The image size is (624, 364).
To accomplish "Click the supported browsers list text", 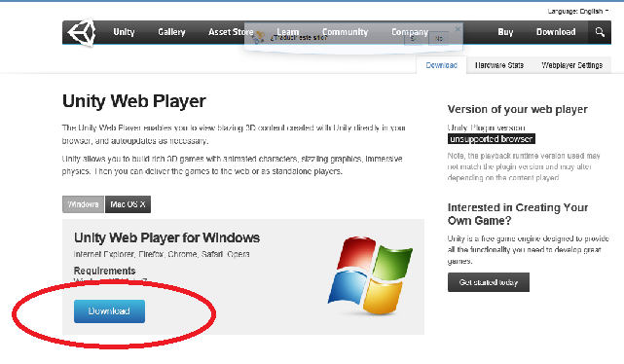I will [x=162, y=254].
